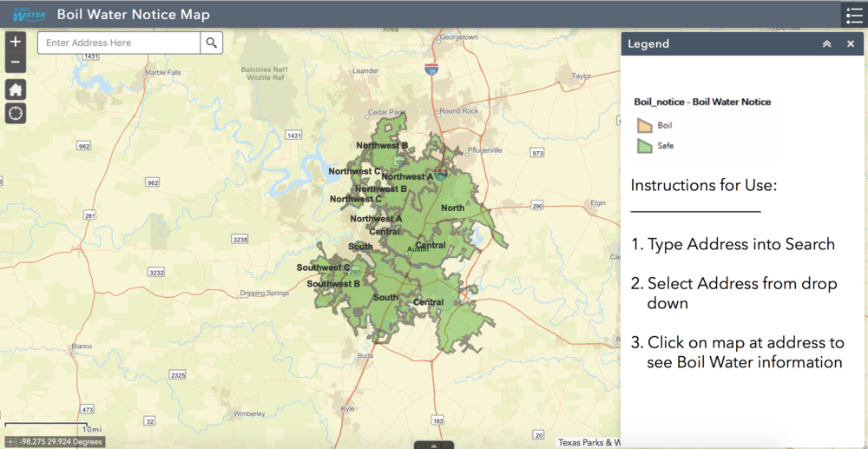Click the Northwest B area near Cedar Park
Image resolution: width=868 pixels, height=449 pixels.
(381, 145)
